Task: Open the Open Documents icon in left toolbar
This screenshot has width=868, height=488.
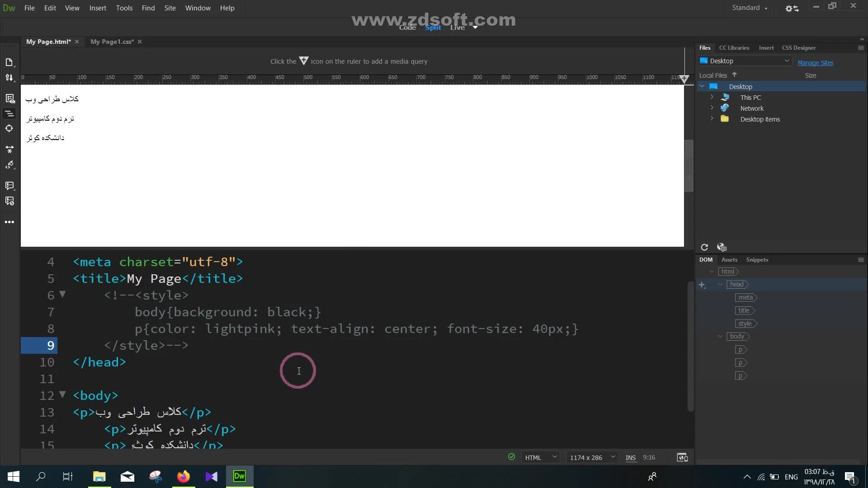Action: pyautogui.click(x=9, y=62)
